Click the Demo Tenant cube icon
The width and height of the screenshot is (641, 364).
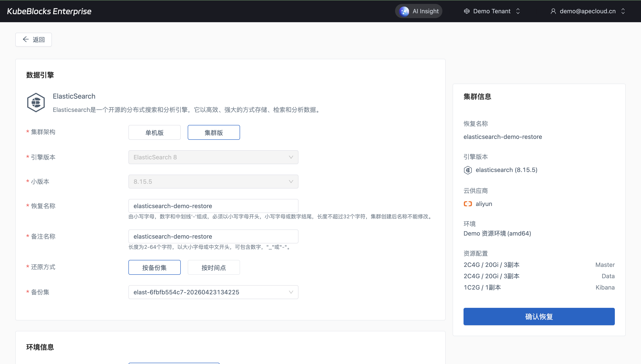[467, 11]
